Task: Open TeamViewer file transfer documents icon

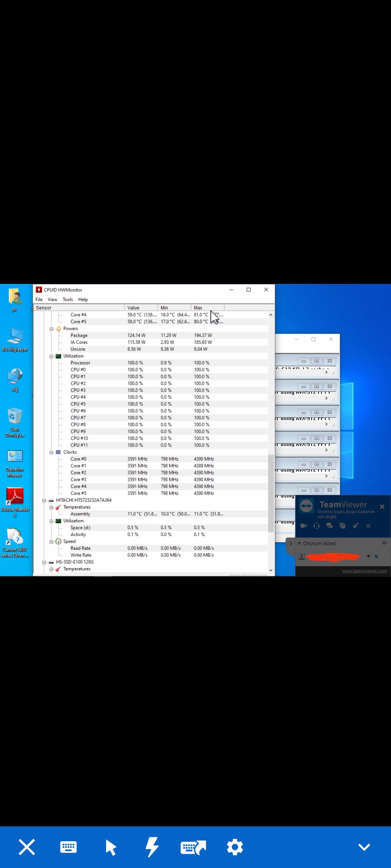Action: [342, 526]
